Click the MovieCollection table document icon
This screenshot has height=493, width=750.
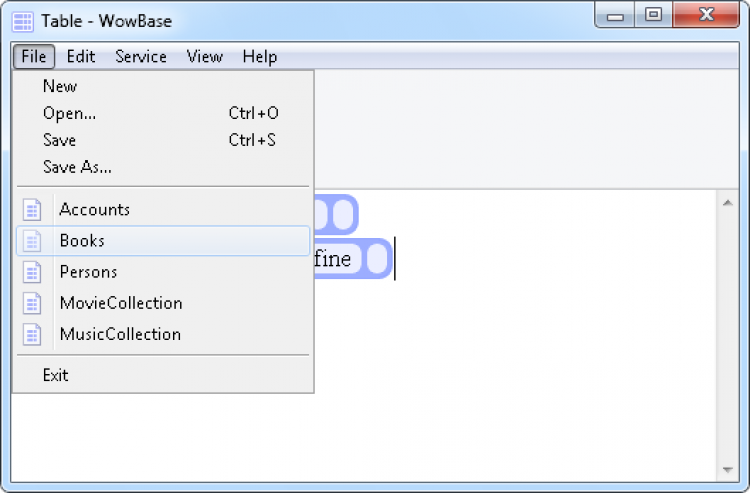[32, 303]
